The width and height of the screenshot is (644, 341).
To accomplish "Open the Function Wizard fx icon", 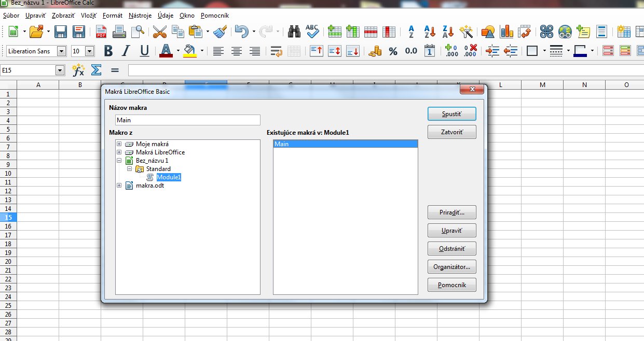I will (x=79, y=70).
